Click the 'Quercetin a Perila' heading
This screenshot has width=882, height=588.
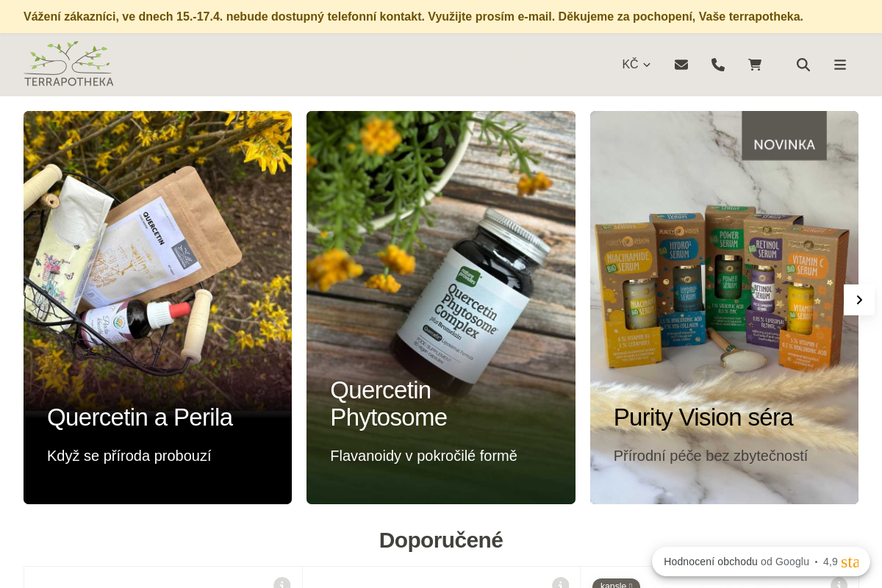140,417
